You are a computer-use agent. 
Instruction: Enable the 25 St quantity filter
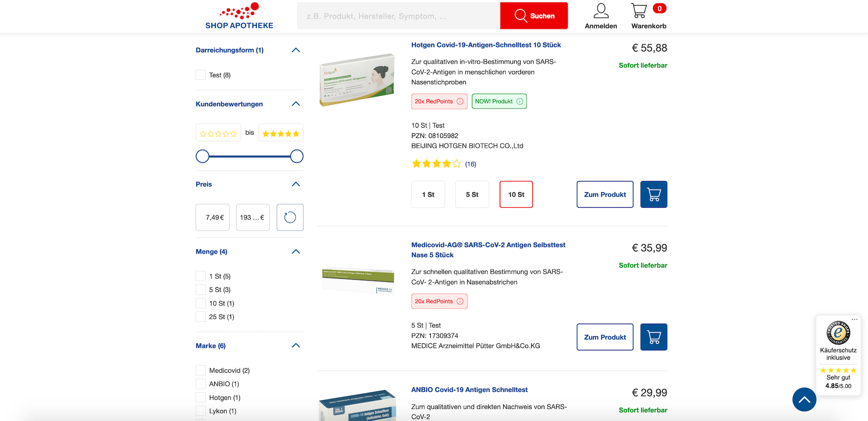(x=201, y=317)
